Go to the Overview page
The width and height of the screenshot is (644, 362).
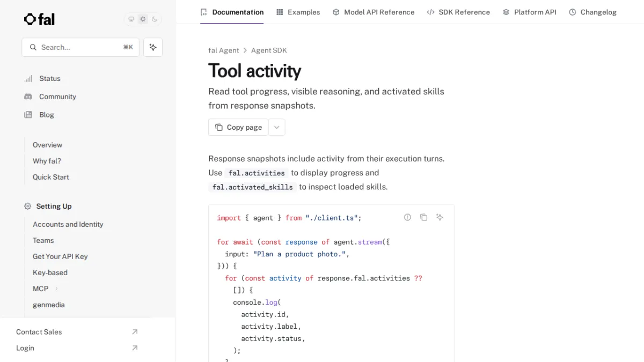coord(47,145)
